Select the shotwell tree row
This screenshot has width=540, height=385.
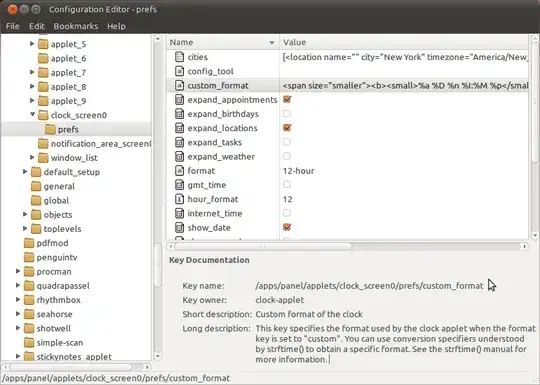pos(76,329)
